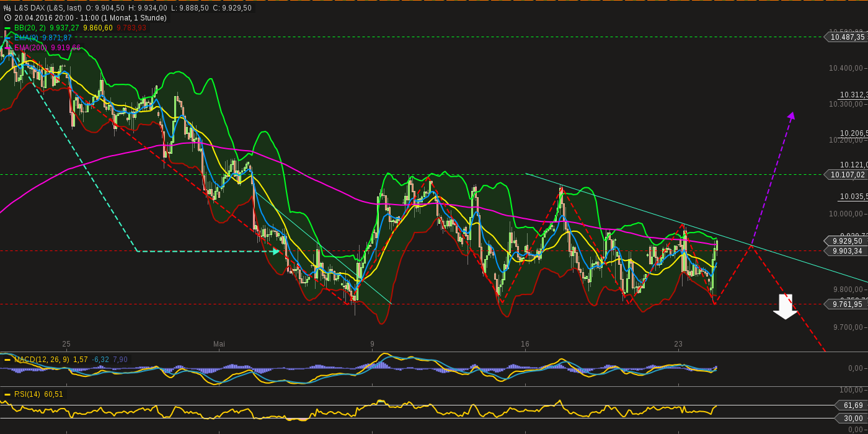Select the RSI level marker '30,00'
The width and height of the screenshot is (868, 434).
(x=852, y=418)
